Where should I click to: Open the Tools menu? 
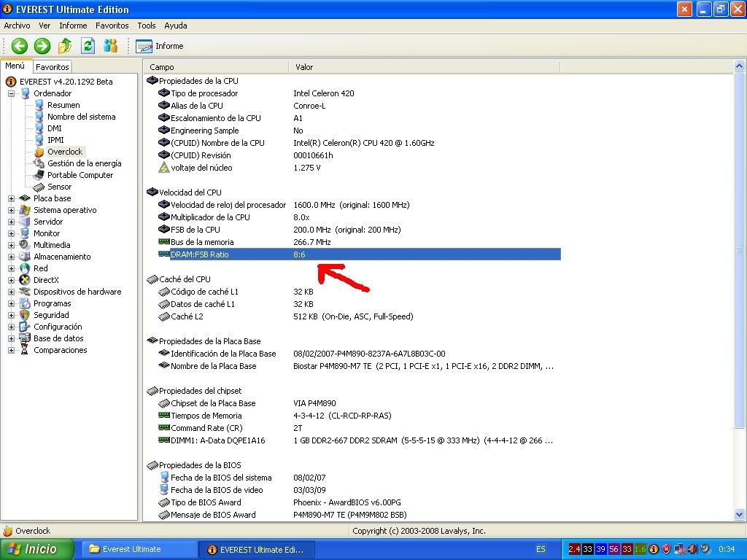click(x=146, y=26)
